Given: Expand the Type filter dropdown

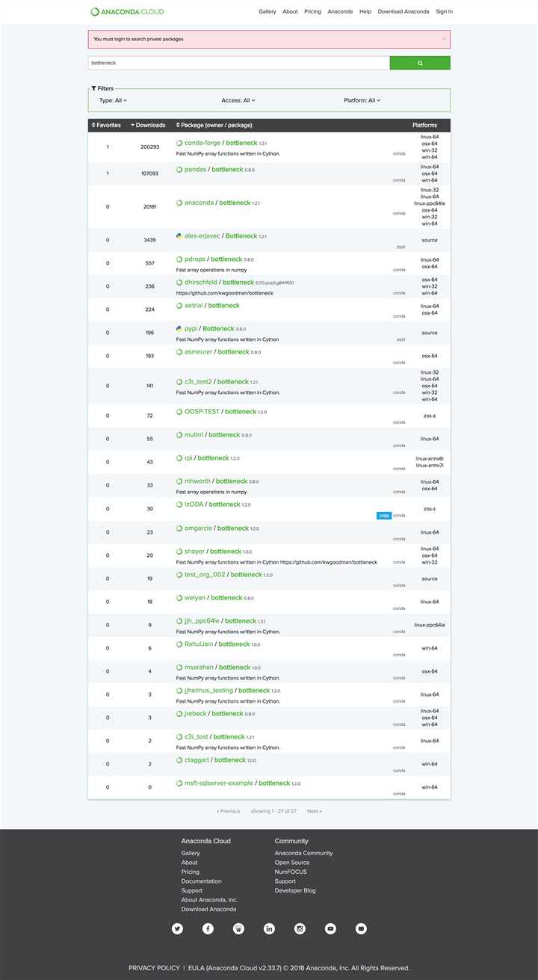Looking at the screenshot, I should pos(114,100).
